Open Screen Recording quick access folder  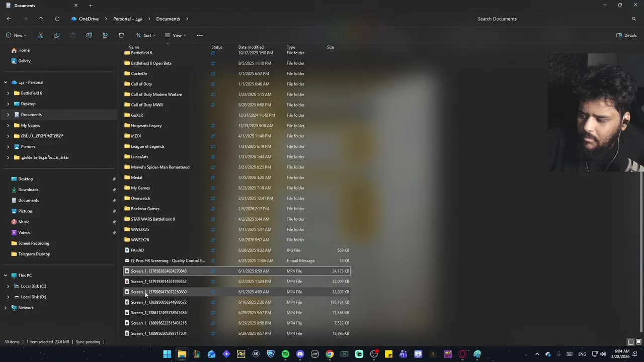pos(30,243)
